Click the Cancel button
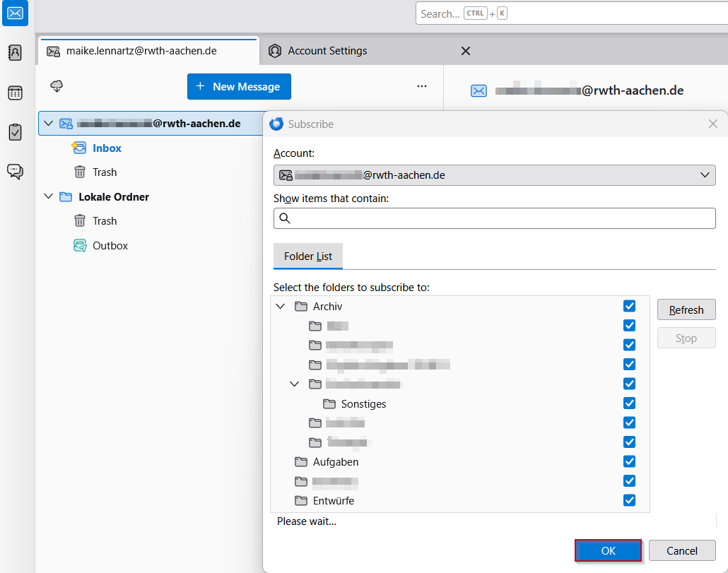This screenshot has width=728, height=573. tap(682, 550)
